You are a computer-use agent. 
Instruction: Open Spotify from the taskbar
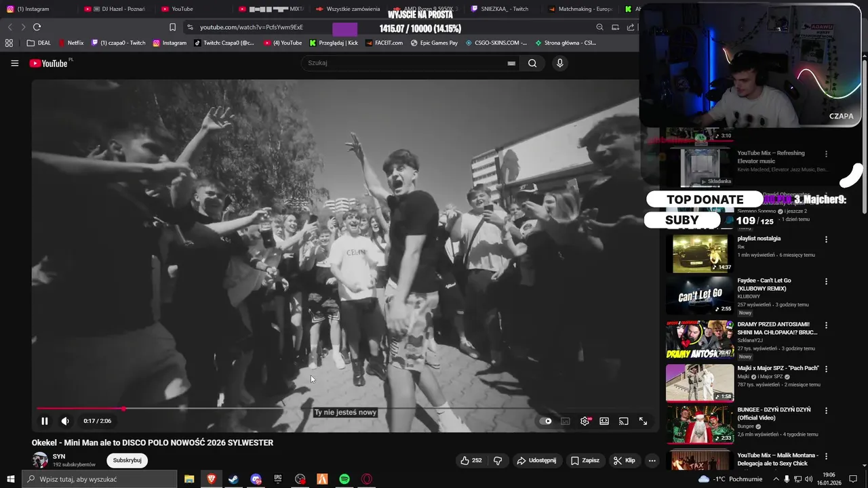click(x=344, y=479)
